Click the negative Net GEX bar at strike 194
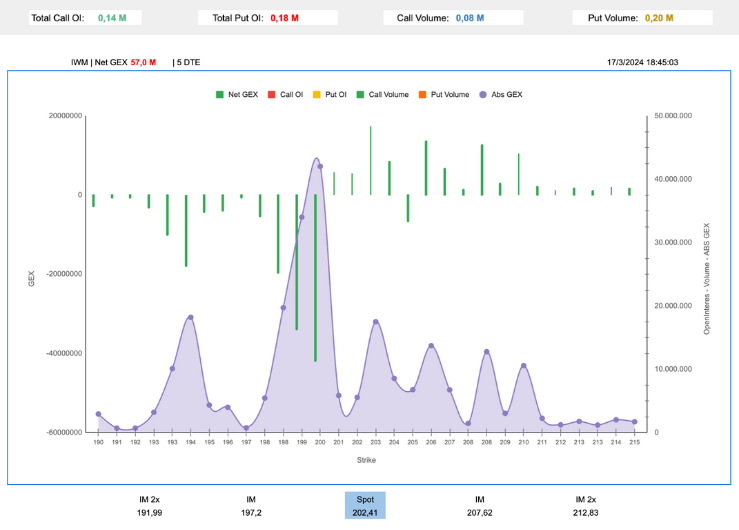The width and height of the screenshot is (739, 530). coord(186,231)
